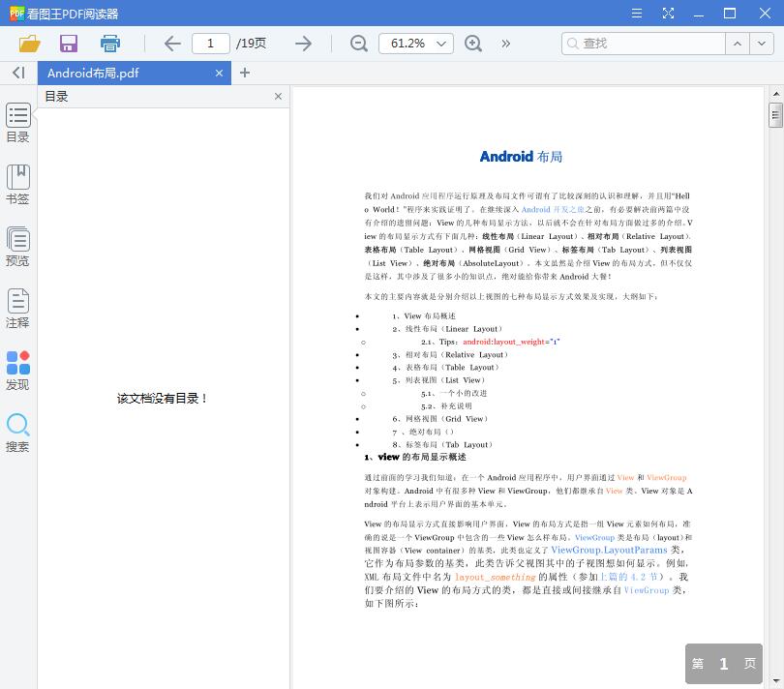Open the main application menu
Screen dimensions: 784x689
(637, 14)
